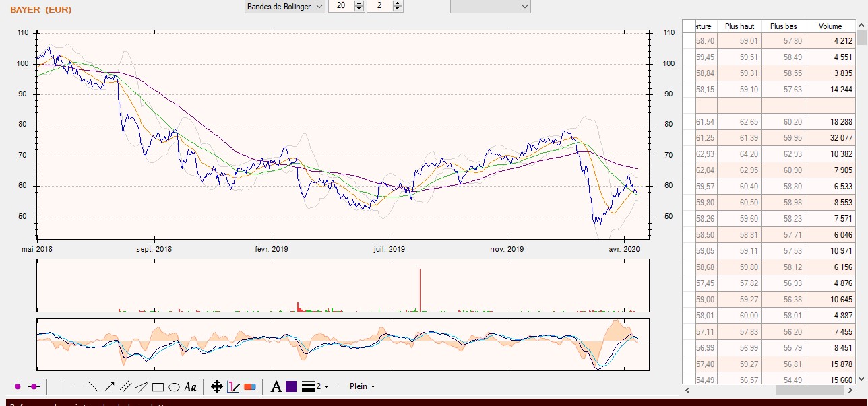Click the table's horizontal scrollbar left arrow

pyautogui.click(x=687, y=390)
